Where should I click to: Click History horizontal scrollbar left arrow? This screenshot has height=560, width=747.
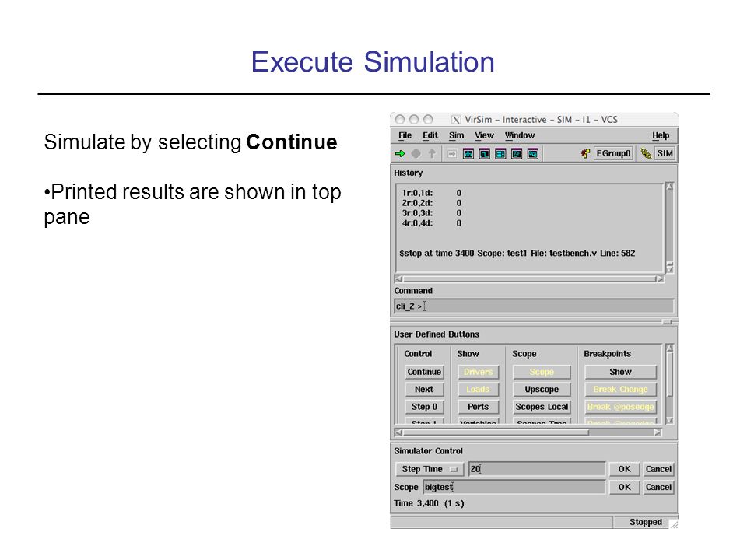398,279
